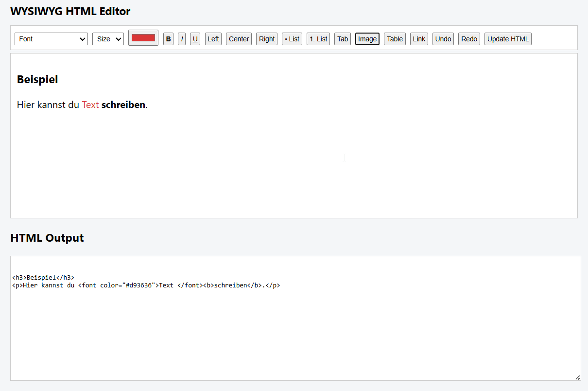Open the Font dropdown
588x391 pixels.
click(x=51, y=39)
